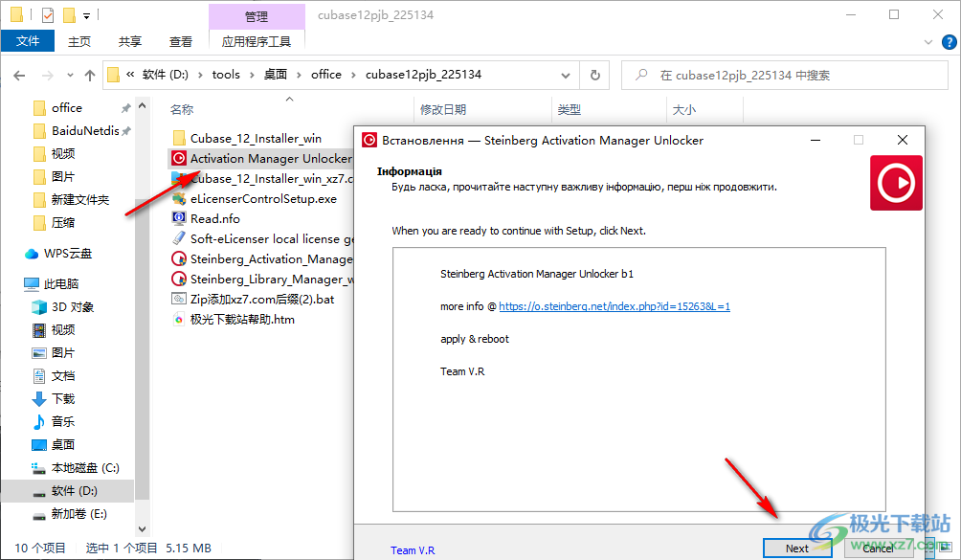
Task: Select the 本地磁盘 (C:) drive icon
Action: click(38, 468)
